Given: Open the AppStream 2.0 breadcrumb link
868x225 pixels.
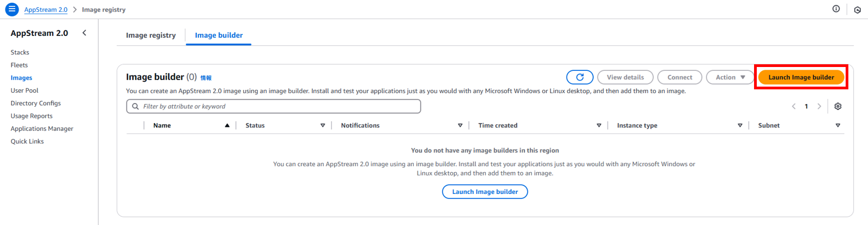Looking at the screenshot, I should [46, 10].
